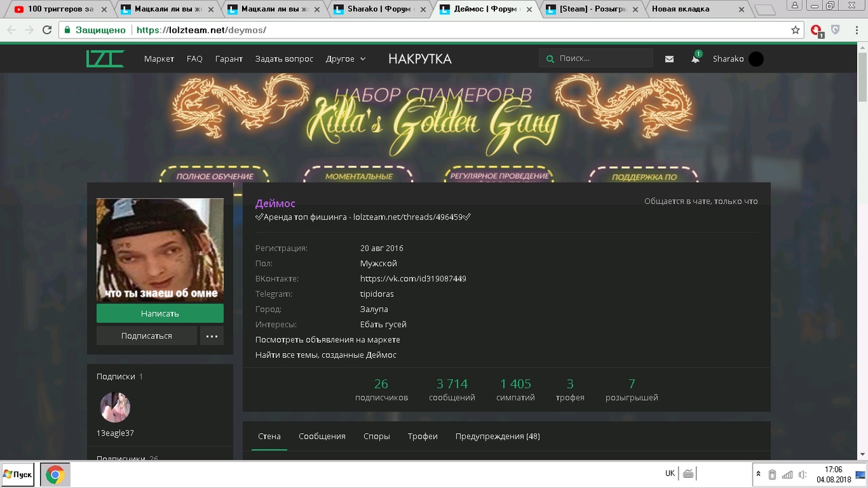Screen dimensions: 868x488
Task: Open the volume control in system tray
Action: (x=802, y=474)
